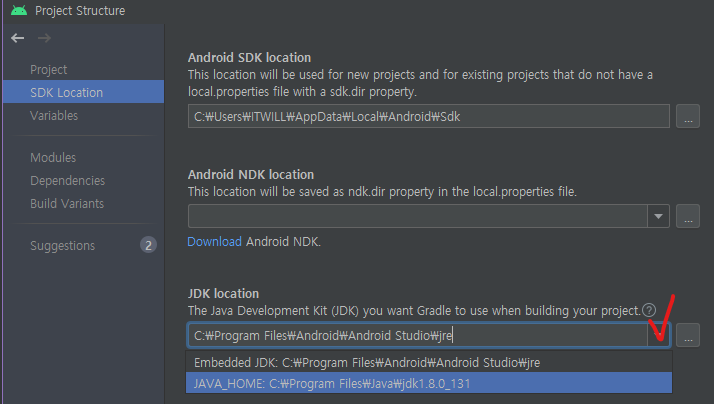714x404 pixels.
Task: Choose the Embedded JDK option
Action: [x=428, y=363]
